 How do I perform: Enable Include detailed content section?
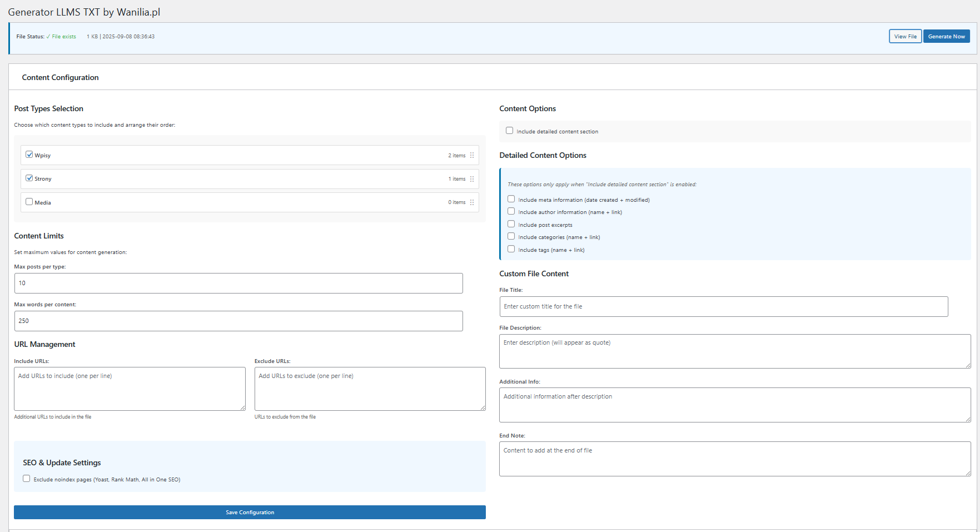coord(509,131)
